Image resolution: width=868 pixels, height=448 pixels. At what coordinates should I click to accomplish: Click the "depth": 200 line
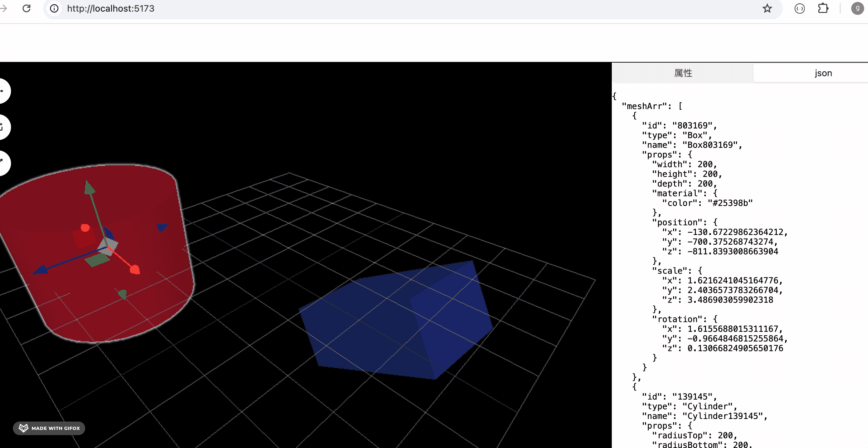(x=684, y=184)
